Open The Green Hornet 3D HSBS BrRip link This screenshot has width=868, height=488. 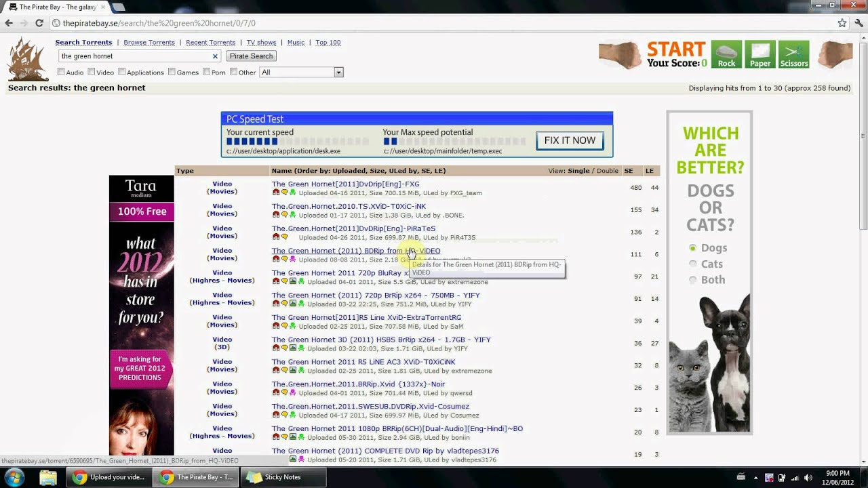(381, 340)
